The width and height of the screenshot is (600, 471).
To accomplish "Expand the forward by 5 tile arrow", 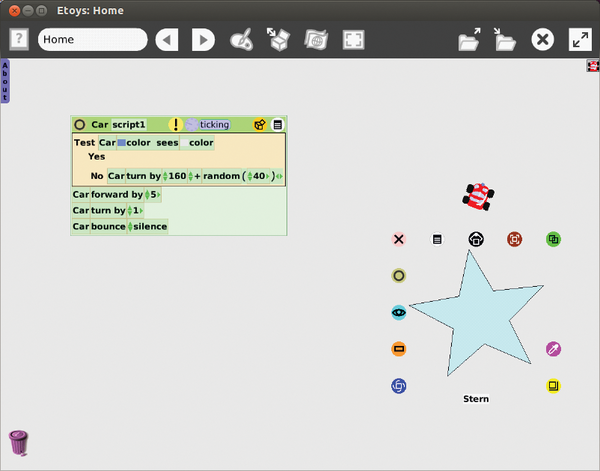I will [x=158, y=195].
